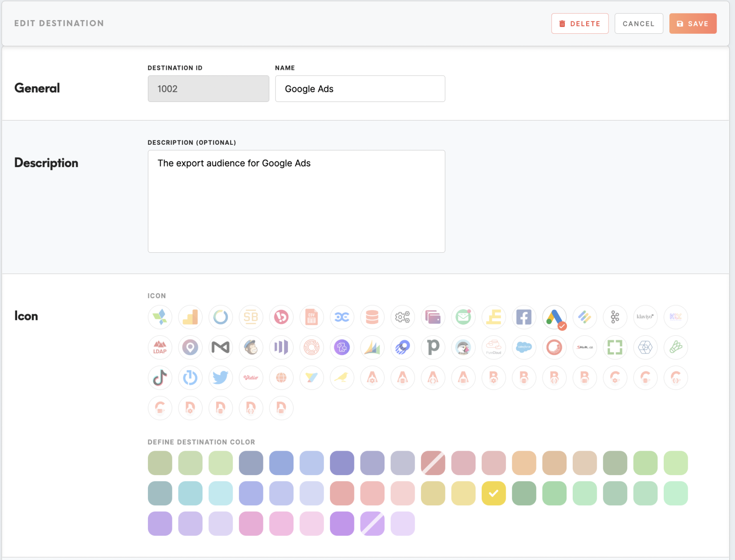Click the Name field containing Google Ads
The image size is (735, 560).
pyautogui.click(x=360, y=89)
